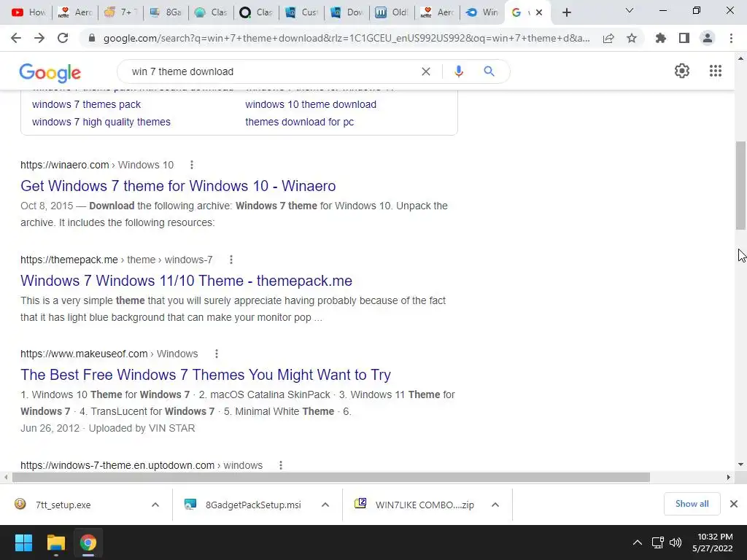The height and width of the screenshot is (560, 747).
Task: Switch to the '8Ga' tab
Action: [x=166, y=12]
